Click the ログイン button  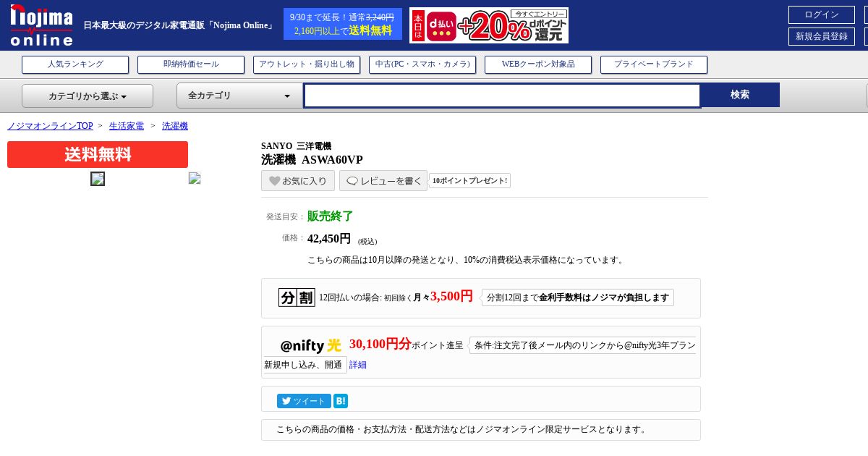822,14
